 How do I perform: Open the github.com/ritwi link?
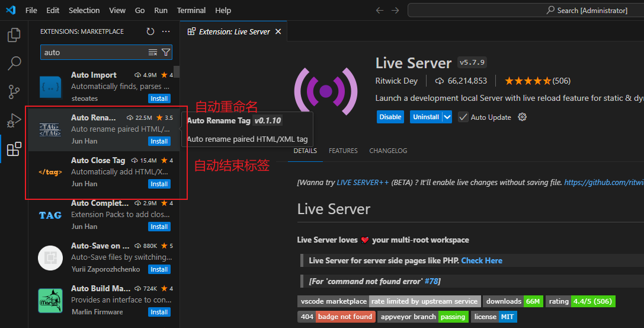coord(604,183)
